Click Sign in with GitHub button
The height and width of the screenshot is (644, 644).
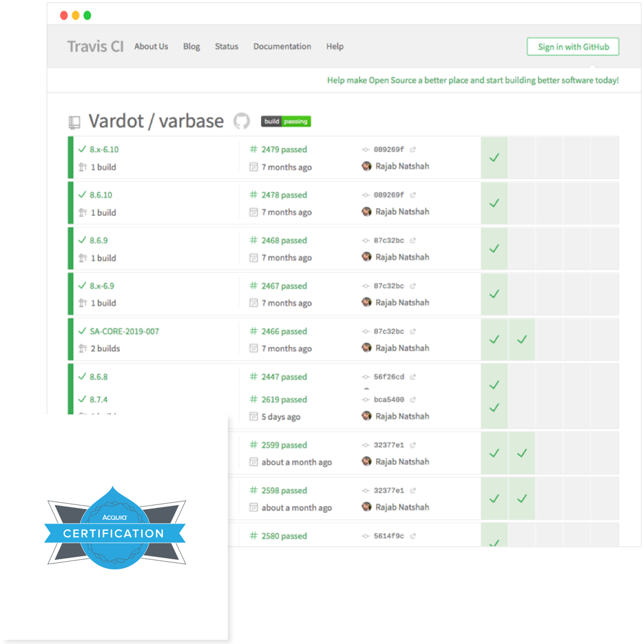coord(573,47)
